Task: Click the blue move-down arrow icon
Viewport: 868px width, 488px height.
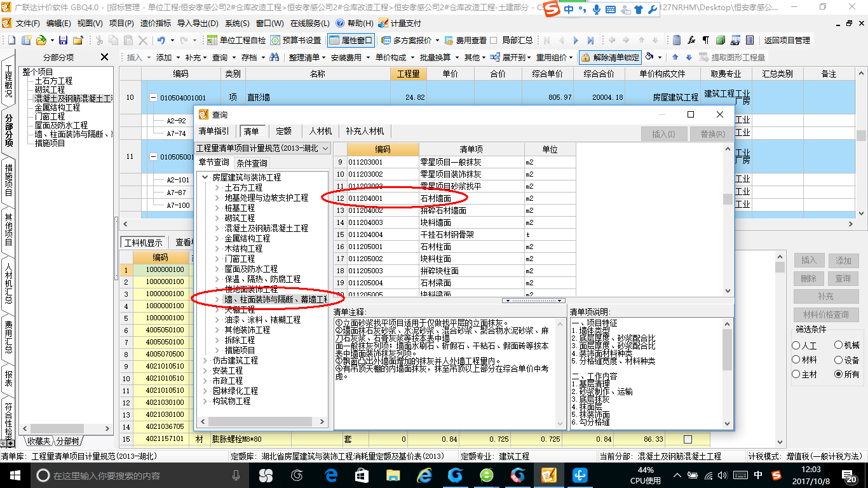Action: [x=688, y=57]
